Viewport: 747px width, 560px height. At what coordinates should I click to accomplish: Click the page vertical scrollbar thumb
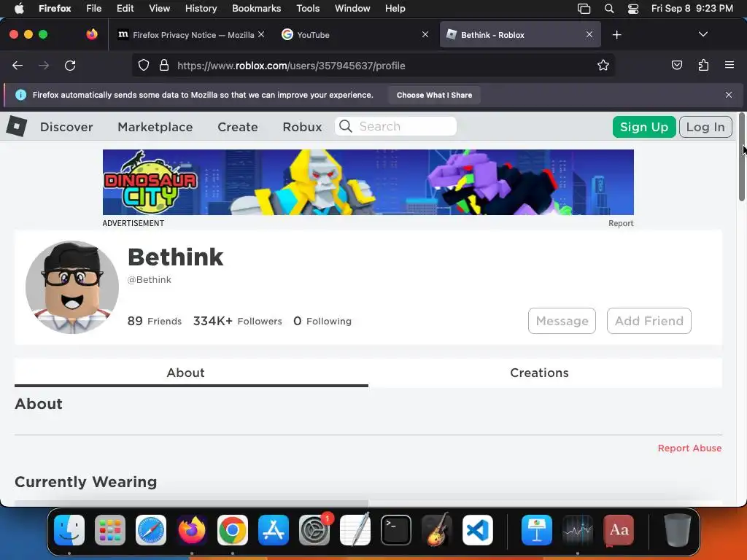pyautogui.click(x=742, y=157)
